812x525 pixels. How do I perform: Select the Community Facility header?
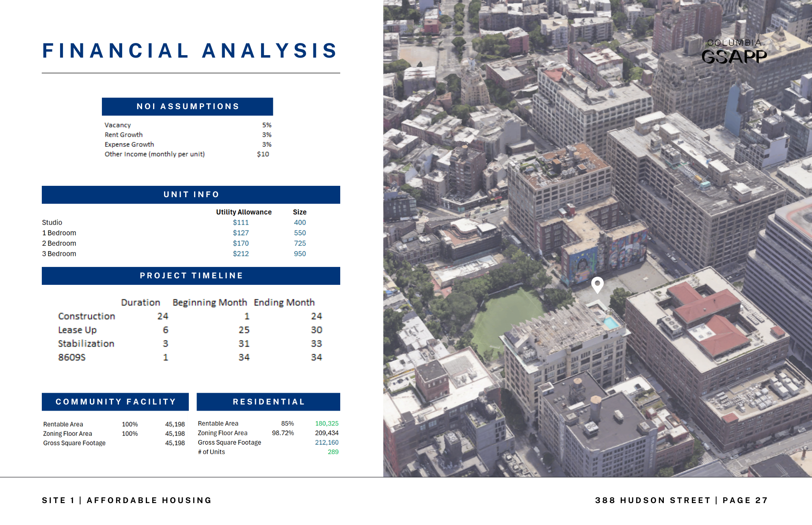coord(115,402)
